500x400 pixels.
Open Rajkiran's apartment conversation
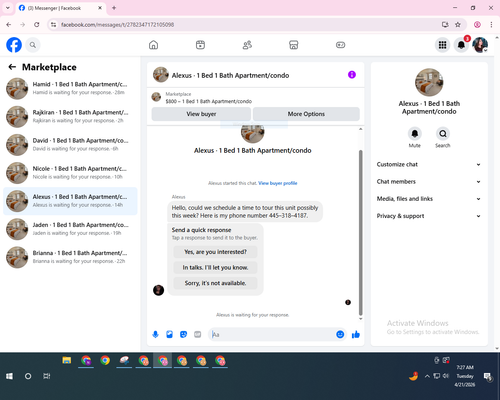pyautogui.click(x=70, y=117)
